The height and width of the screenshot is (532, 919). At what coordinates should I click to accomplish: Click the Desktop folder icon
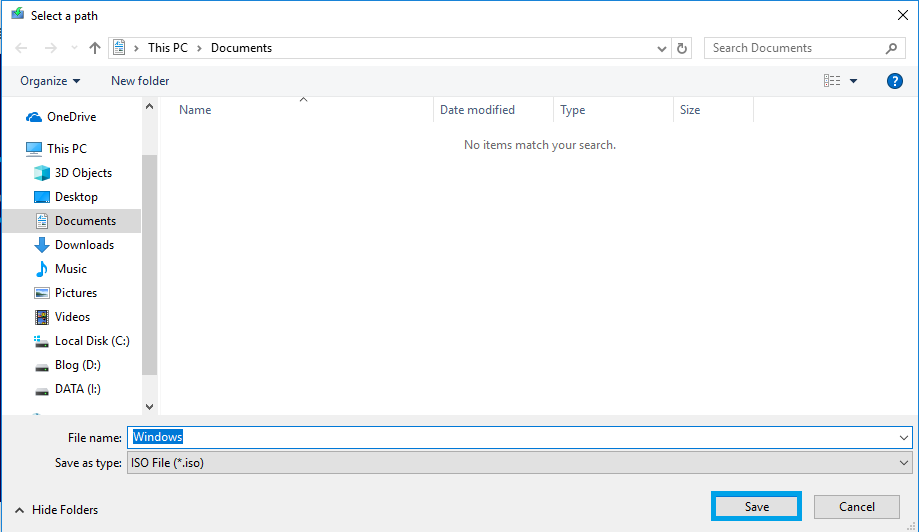[42, 197]
